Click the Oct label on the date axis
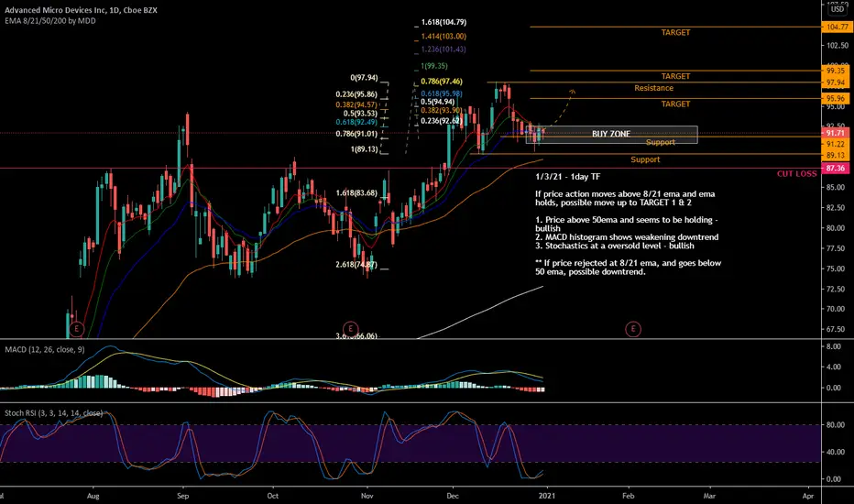 click(x=273, y=496)
